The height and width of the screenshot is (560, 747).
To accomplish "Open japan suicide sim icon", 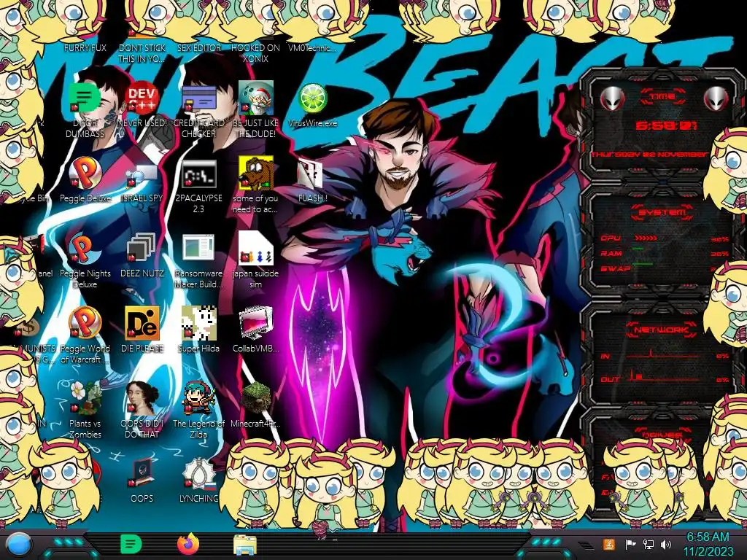I will click(255, 249).
